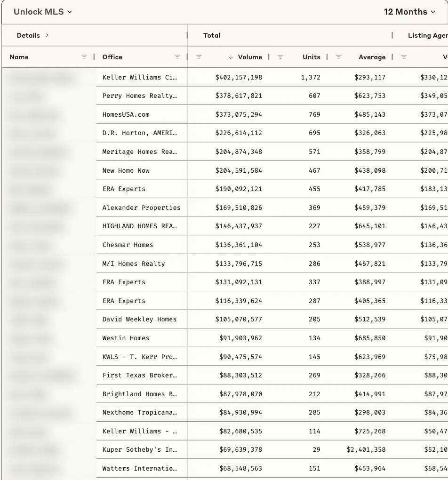Click the $438,098 average value
The width and height of the screenshot is (448, 480).
point(370,170)
